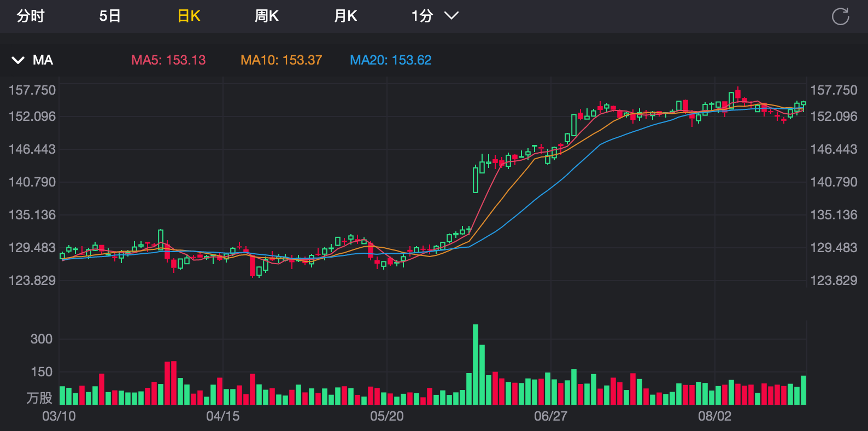Viewport: 868px width, 431px height.
Task: Switch to the 周K weekly tab
Action: point(267,16)
